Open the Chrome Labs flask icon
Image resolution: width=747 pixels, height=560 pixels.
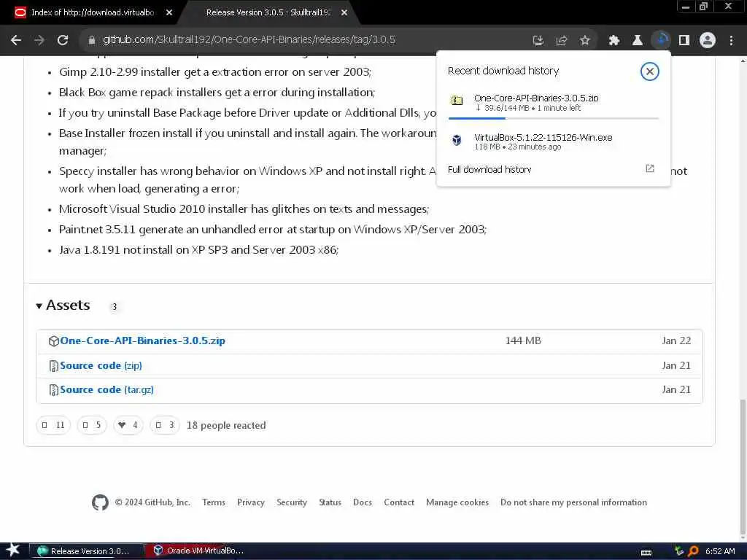(638, 41)
